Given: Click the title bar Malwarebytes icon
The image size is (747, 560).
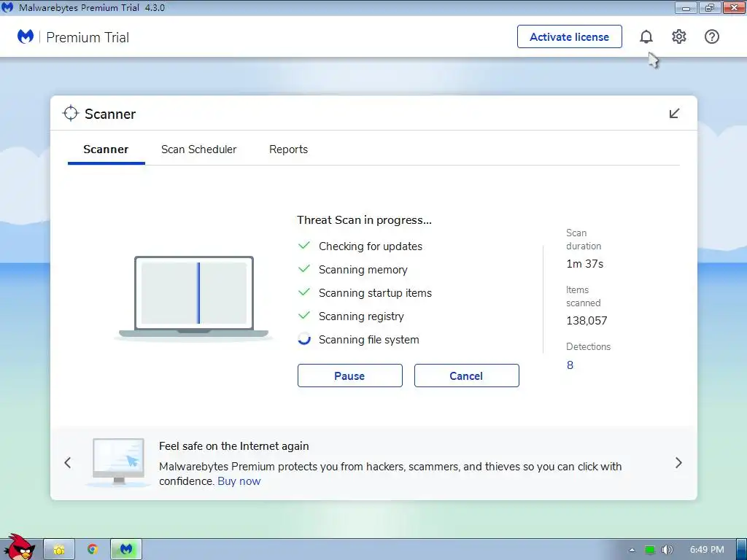Looking at the screenshot, I should (x=7, y=7).
